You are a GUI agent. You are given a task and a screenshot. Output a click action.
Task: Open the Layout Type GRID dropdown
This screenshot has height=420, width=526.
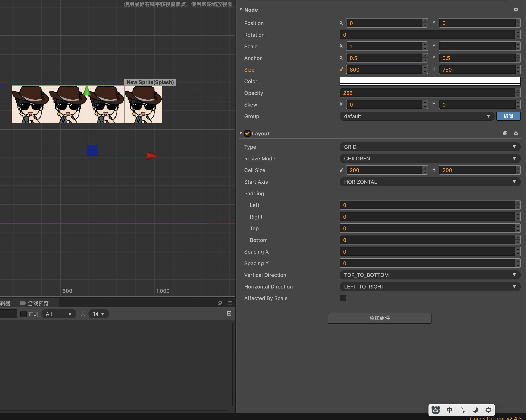coord(430,147)
